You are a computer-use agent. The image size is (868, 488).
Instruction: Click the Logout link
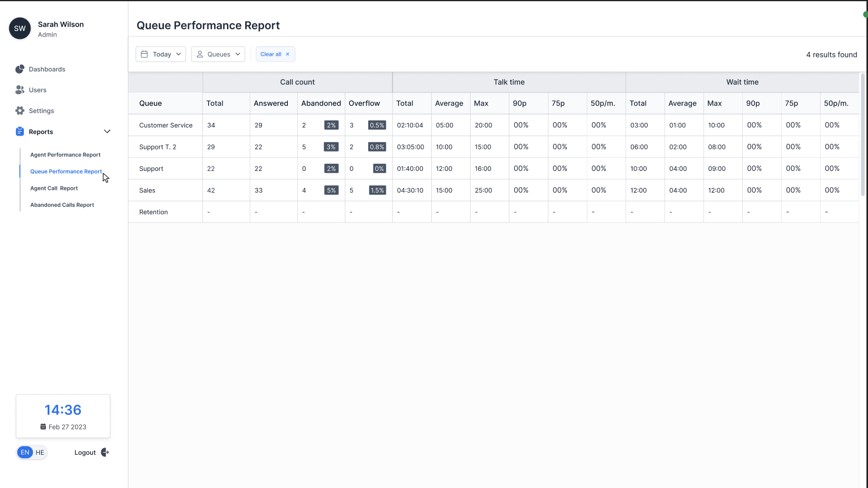coord(85,453)
